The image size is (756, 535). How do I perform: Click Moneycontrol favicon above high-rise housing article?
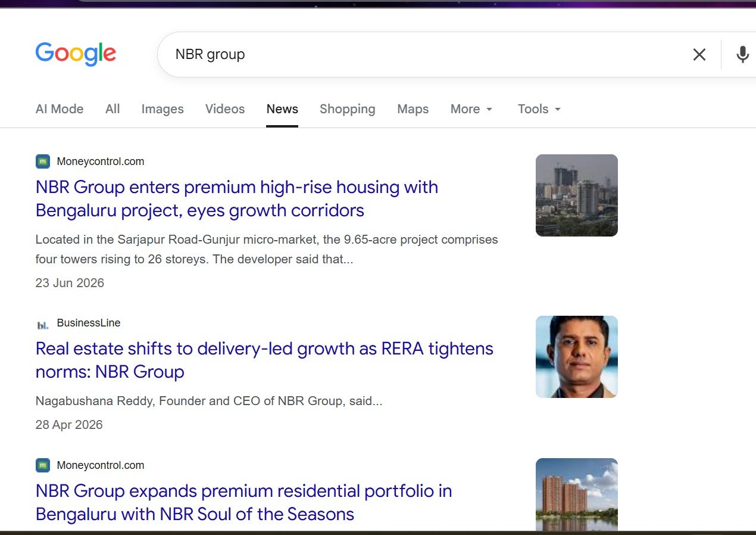tap(43, 161)
